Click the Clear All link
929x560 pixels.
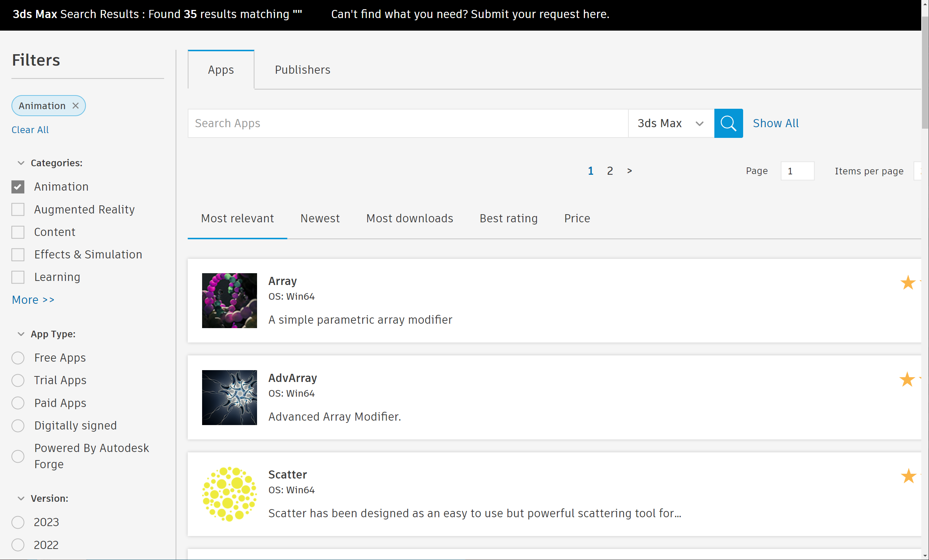click(30, 130)
